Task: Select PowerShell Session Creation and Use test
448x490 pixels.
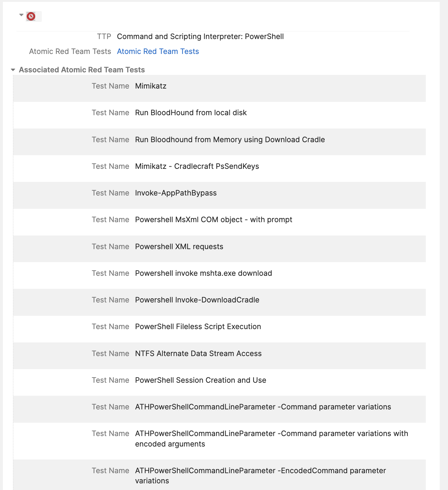Action: (201, 380)
